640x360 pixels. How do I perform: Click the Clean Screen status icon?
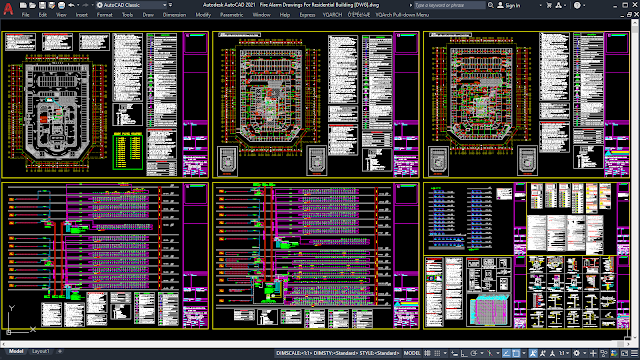pos(624,353)
